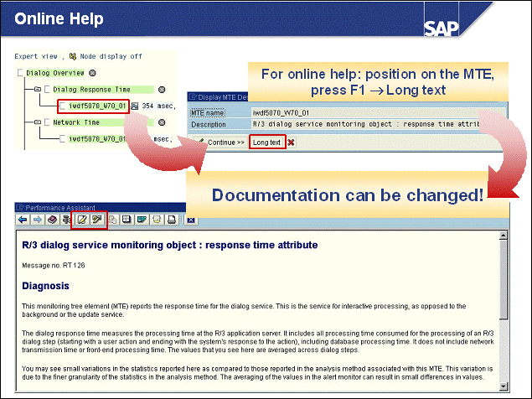This screenshot has height=399, width=532.
Task: Select iwdf5070_W70_01 under Dialog Response Time
Action: pyautogui.click(x=98, y=106)
